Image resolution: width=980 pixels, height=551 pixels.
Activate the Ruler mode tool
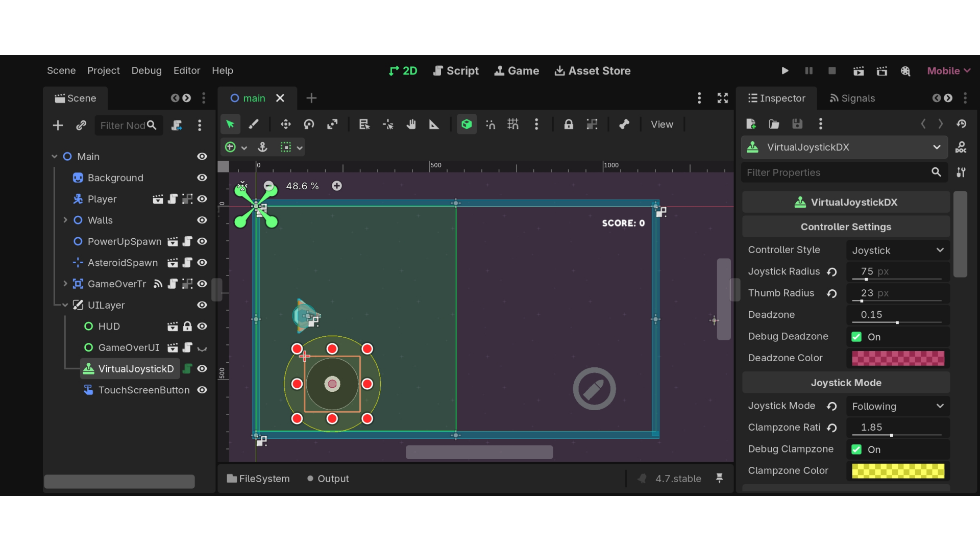click(x=434, y=124)
